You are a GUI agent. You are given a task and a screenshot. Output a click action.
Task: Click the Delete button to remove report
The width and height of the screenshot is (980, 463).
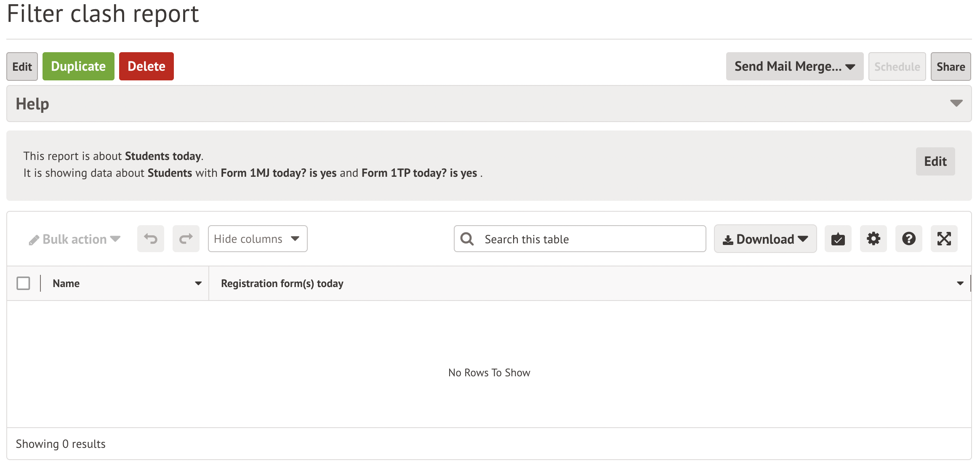tap(146, 66)
